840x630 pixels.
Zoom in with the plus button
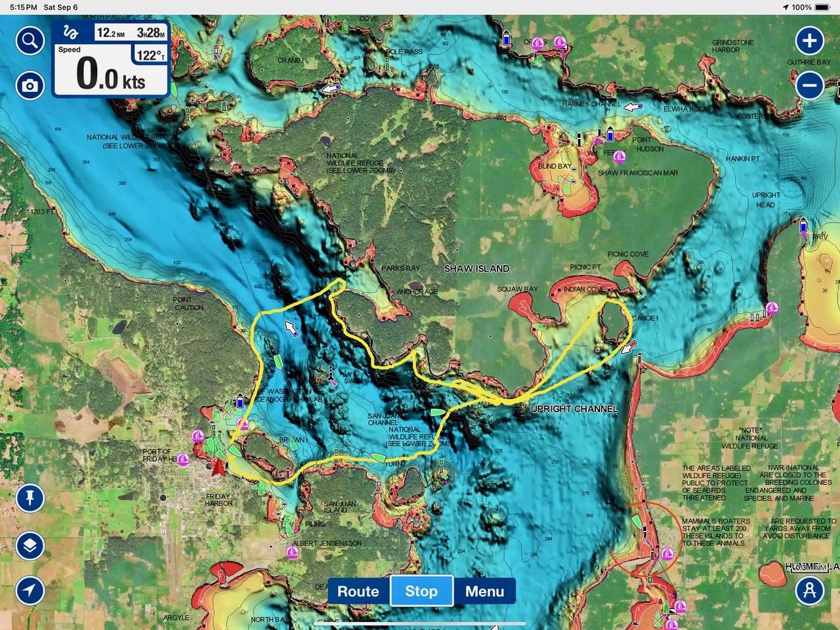pyautogui.click(x=810, y=41)
